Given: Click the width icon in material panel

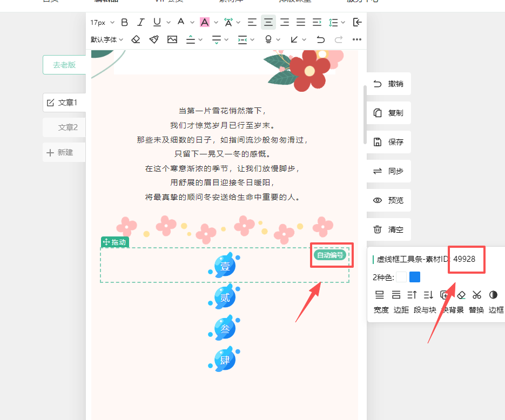Looking at the screenshot, I should (x=380, y=295).
